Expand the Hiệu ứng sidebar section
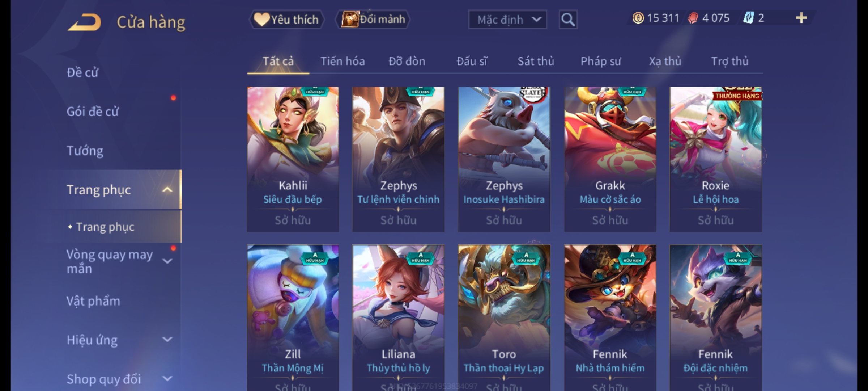This screenshot has width=868, height=391. click(x=167, y=340)
